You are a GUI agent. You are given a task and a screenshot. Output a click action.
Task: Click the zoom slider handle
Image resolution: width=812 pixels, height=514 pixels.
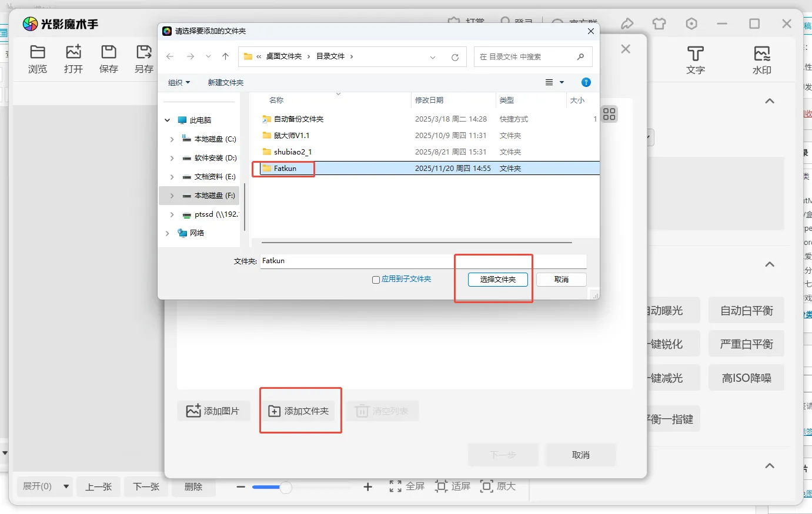coord(286,488)
